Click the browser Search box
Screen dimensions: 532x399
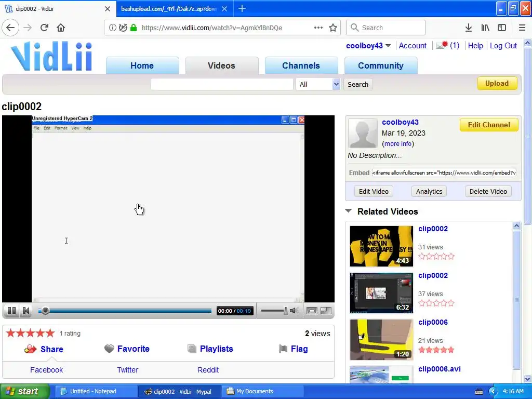(x=386, y=28)
